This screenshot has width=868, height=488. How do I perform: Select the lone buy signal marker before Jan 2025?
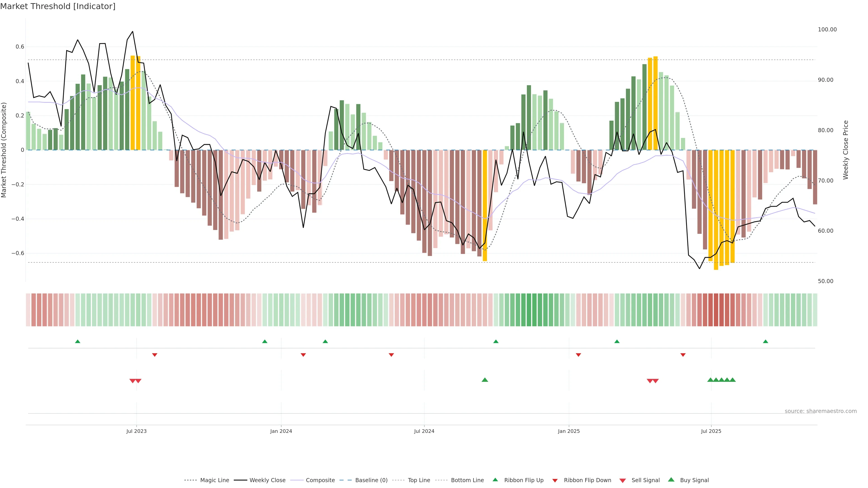coord(485,380)
